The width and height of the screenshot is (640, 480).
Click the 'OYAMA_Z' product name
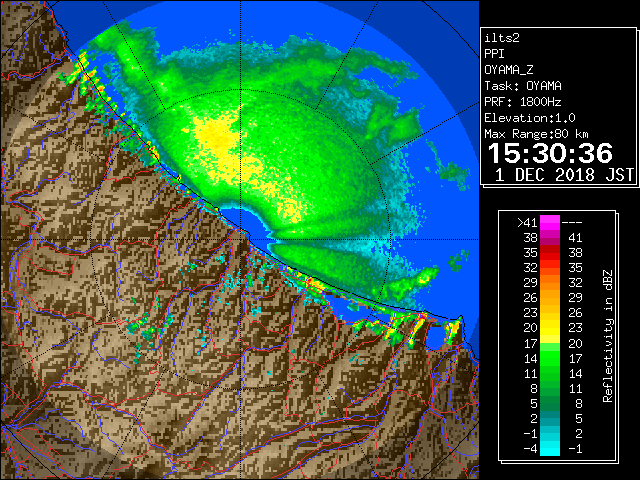click(509, 70)
